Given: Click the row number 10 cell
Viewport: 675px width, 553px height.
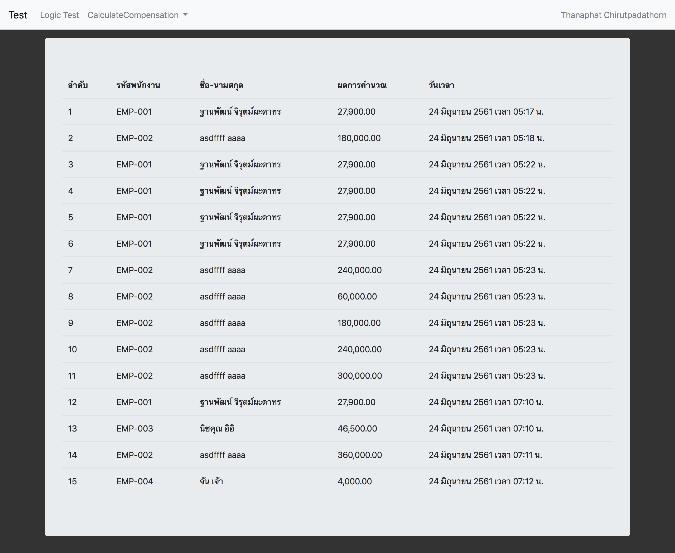Looking at the screenshot, I should coord(72,349).
